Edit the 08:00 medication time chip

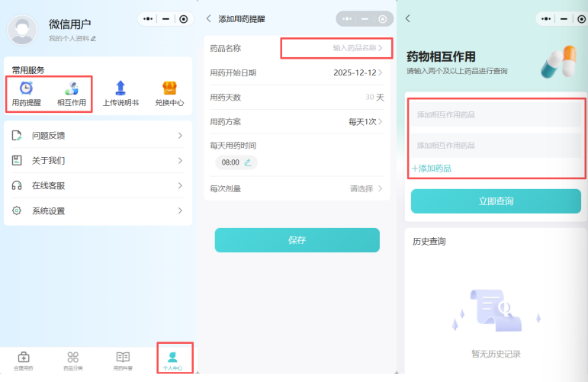click(236, 162)
